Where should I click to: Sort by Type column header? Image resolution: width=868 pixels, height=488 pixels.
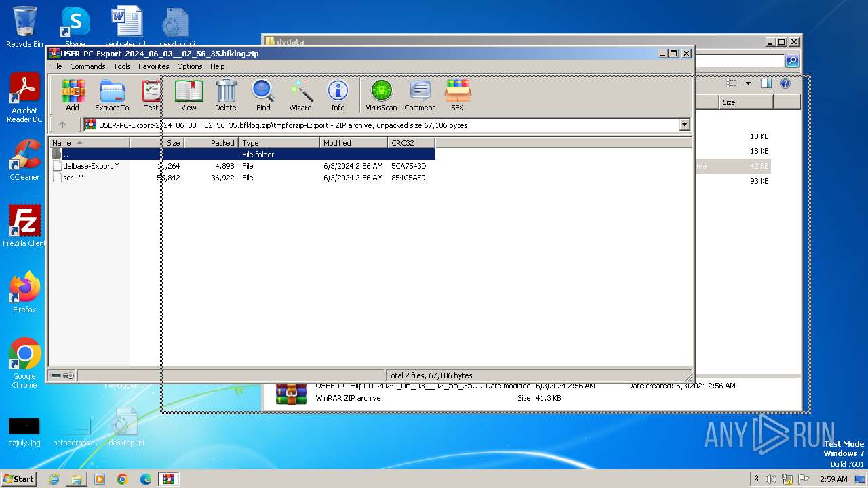click(279, 142)
